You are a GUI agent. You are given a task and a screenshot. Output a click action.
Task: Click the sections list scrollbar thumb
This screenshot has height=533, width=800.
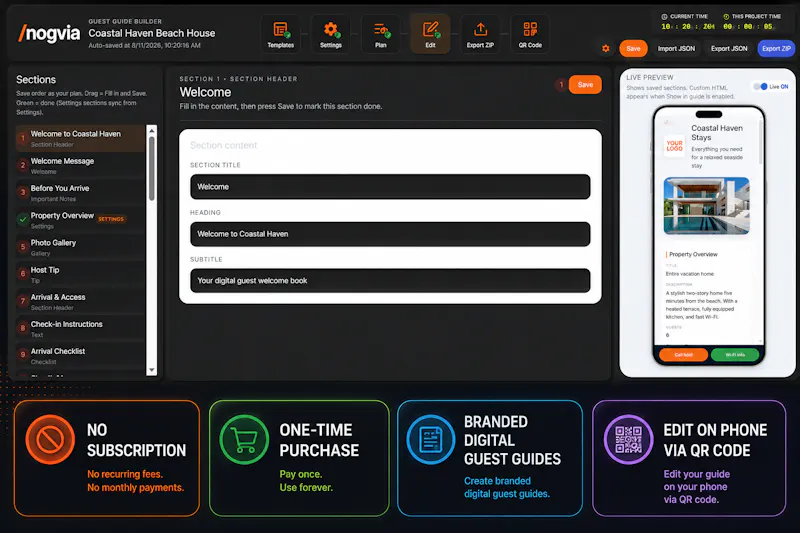click(x=152, y=168)
